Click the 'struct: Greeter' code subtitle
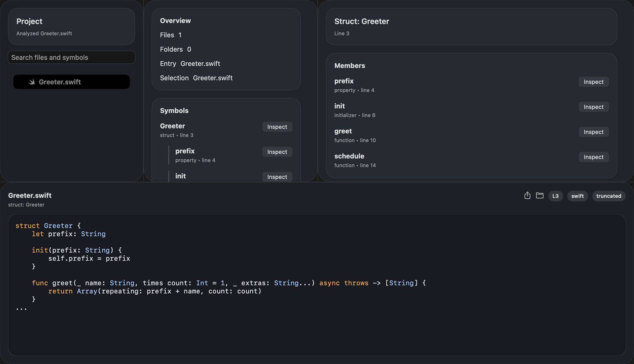The image size is (634, 364). pyautogui.click(x=26, y=205)
